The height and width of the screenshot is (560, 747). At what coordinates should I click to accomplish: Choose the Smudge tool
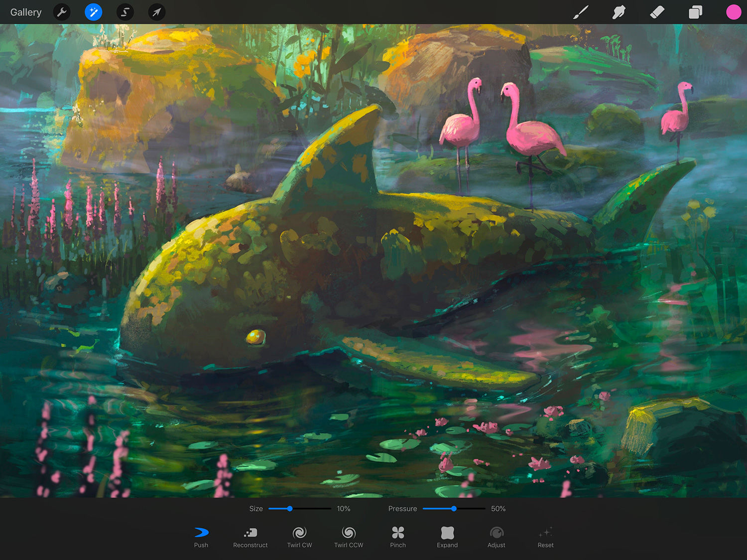point(619,12)
